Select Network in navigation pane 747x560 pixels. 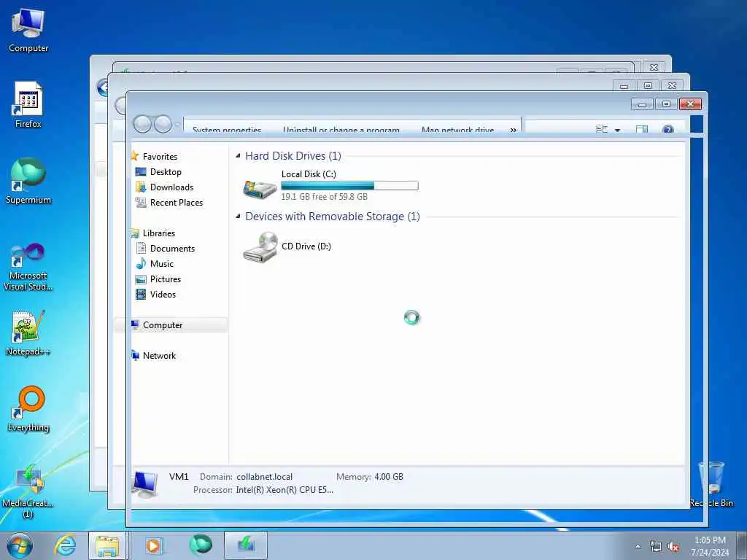click(159, 356)
